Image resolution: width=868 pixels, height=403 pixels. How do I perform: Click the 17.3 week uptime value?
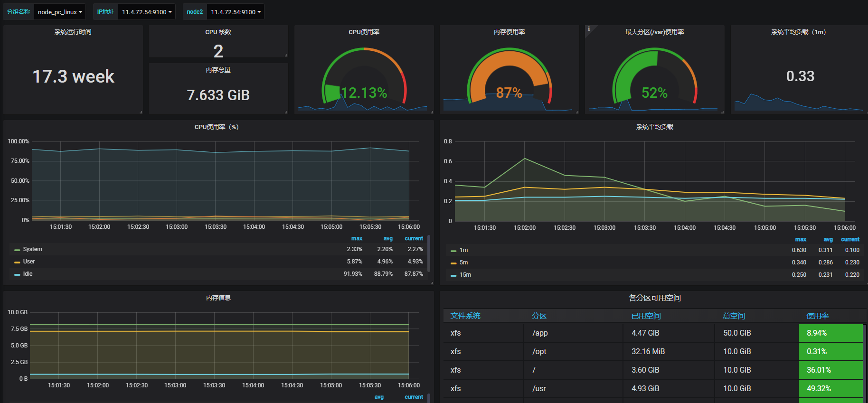73,76
